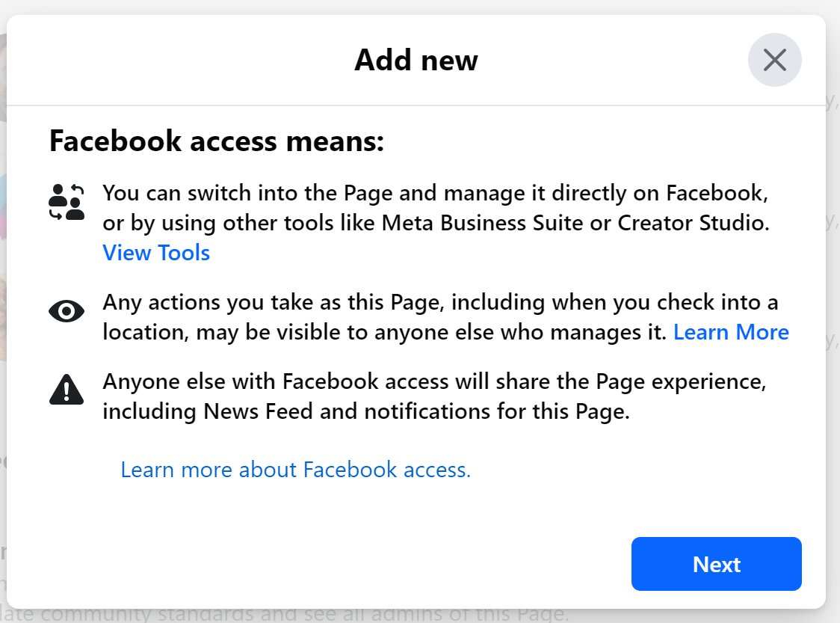Open Learn more about Facebook access

click(x=295, y=470)
